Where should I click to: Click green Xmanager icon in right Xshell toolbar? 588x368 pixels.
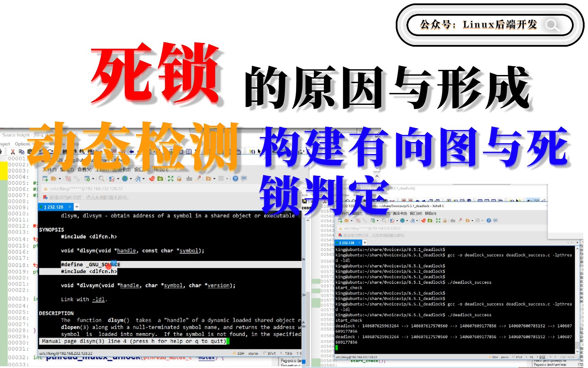pyautogui.click(x=430, y=220)
